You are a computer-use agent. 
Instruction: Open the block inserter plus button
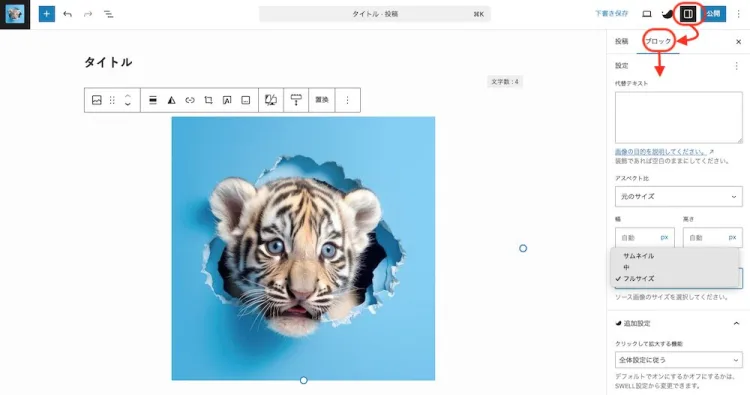click(46, 14)
